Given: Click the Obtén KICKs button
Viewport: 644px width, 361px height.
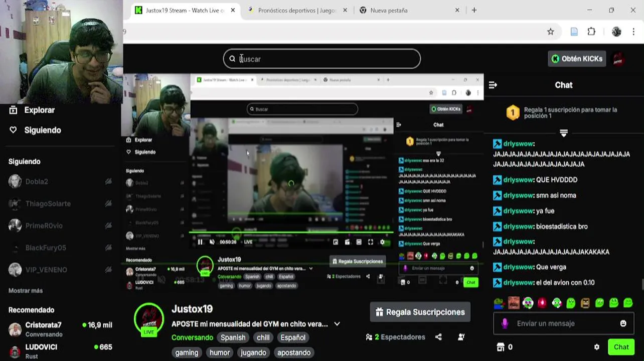Looking at the screenshot, I should click(577, 59).
